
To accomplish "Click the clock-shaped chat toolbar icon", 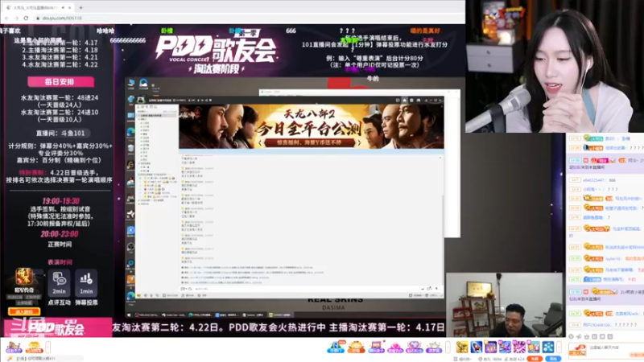I will [571, 336].
